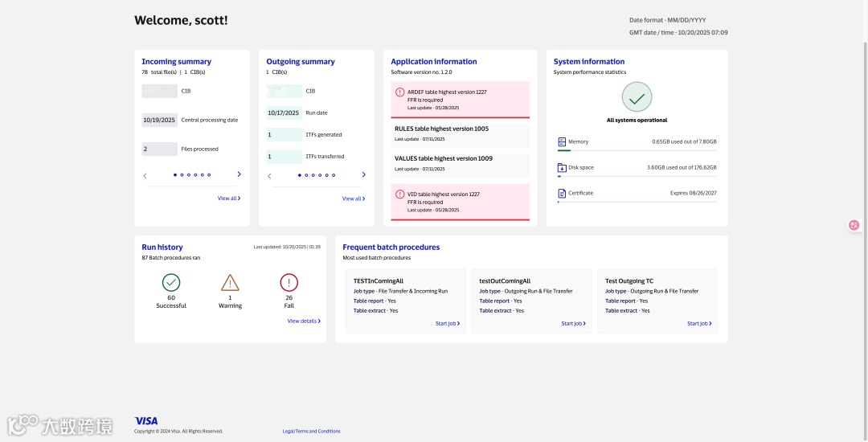Click the red Fail icon in Run history
Screen dimensions: 868x442
pos(289,282)
